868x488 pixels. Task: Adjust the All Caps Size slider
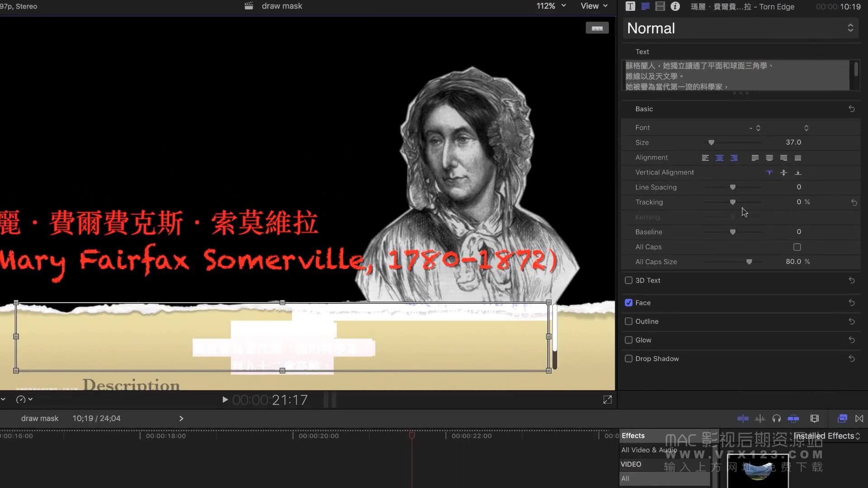coord(749,262)
